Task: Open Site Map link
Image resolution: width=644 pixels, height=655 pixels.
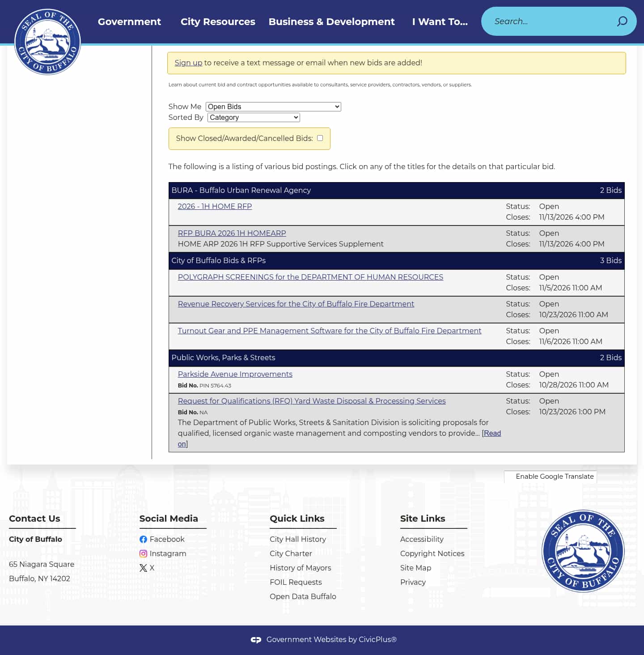Action: [x=415, y=568]
